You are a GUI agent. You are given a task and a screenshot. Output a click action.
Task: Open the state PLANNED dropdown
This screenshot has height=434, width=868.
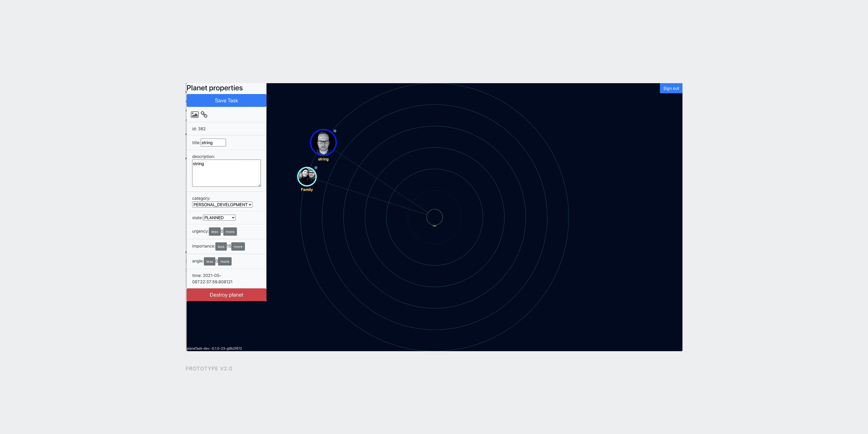pos(219,218)
